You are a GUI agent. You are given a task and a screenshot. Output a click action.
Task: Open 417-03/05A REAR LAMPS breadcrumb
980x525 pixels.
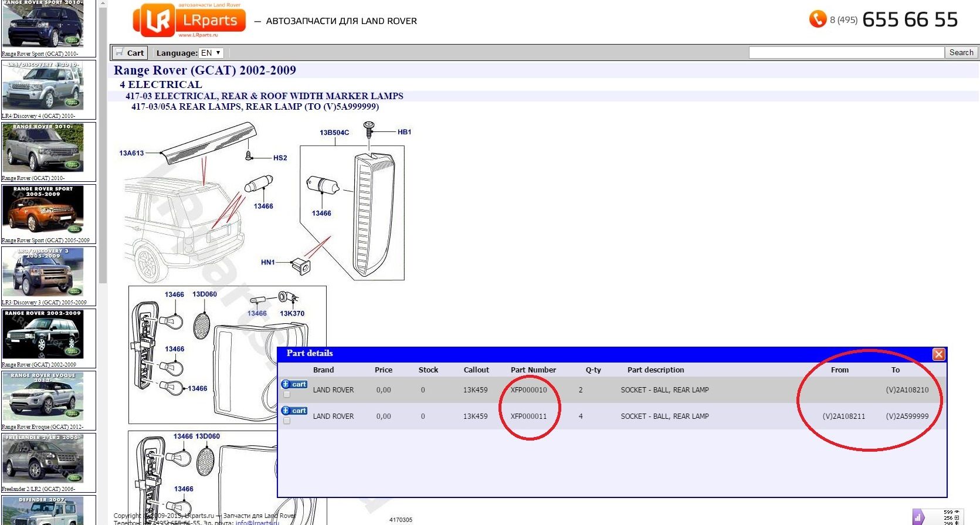click(x=255, y=107)
